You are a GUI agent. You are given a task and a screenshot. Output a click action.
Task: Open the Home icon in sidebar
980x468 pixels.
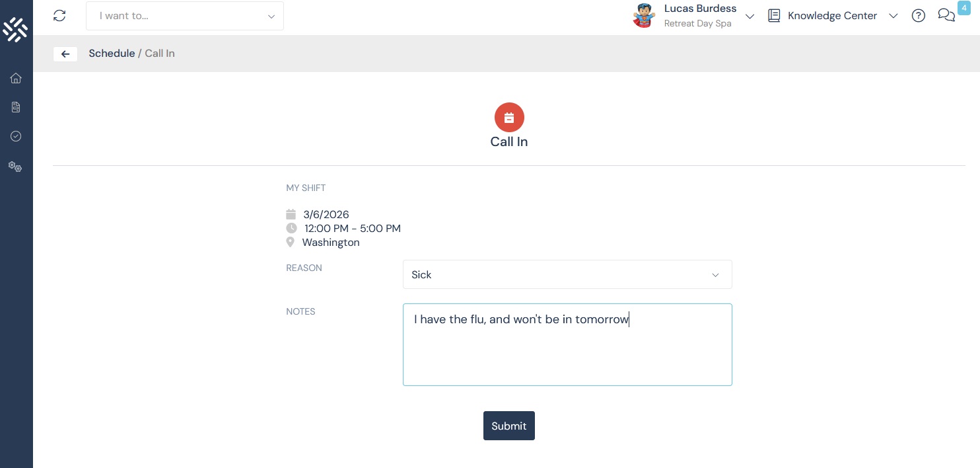click(x=16, y=78)
